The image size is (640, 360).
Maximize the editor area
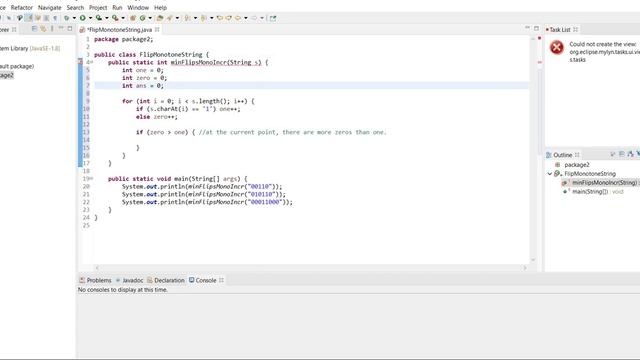536,29
